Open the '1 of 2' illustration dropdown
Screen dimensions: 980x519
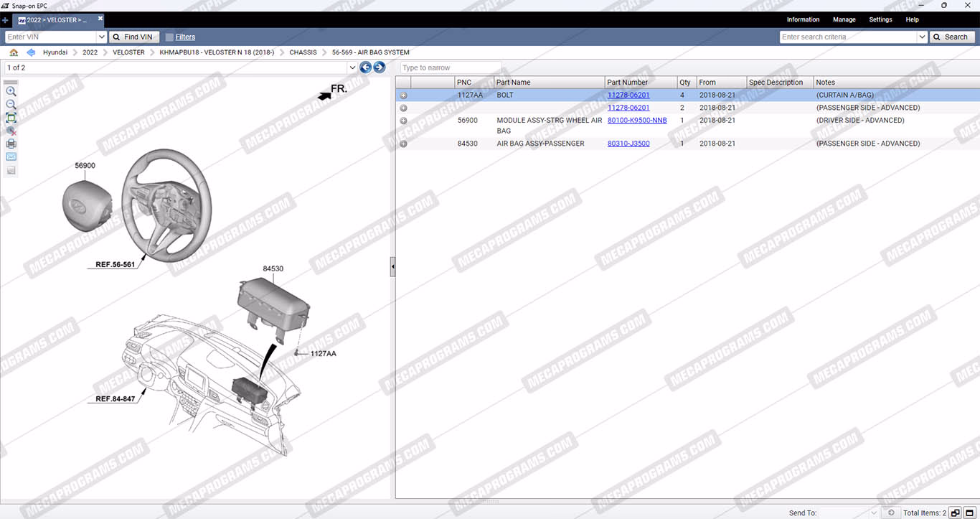(x=352, y=67)
